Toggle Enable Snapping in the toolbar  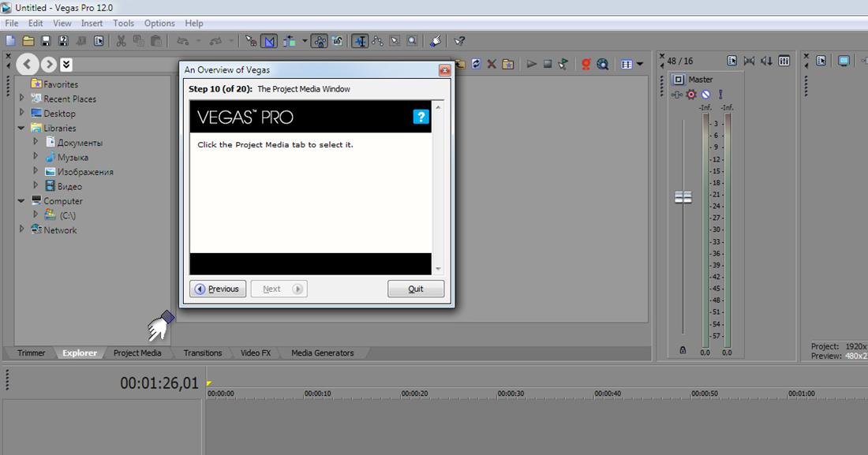(x=251, y=41)
